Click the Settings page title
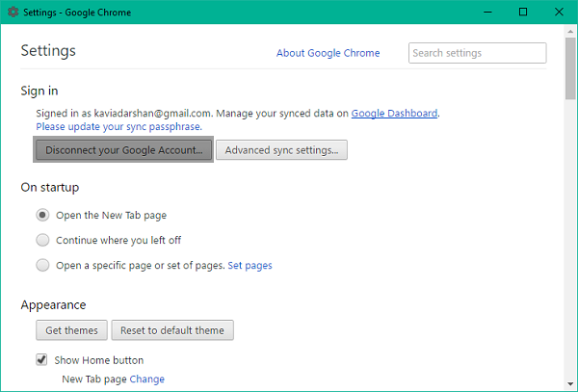This screenshot has width=578, height=392. tap(48, 50)
